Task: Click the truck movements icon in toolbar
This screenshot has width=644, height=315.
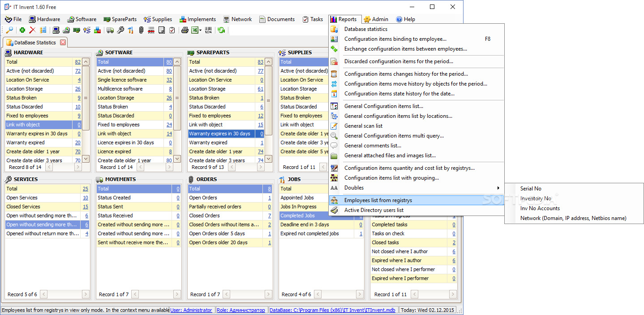Action: click(x=110, y=30)
